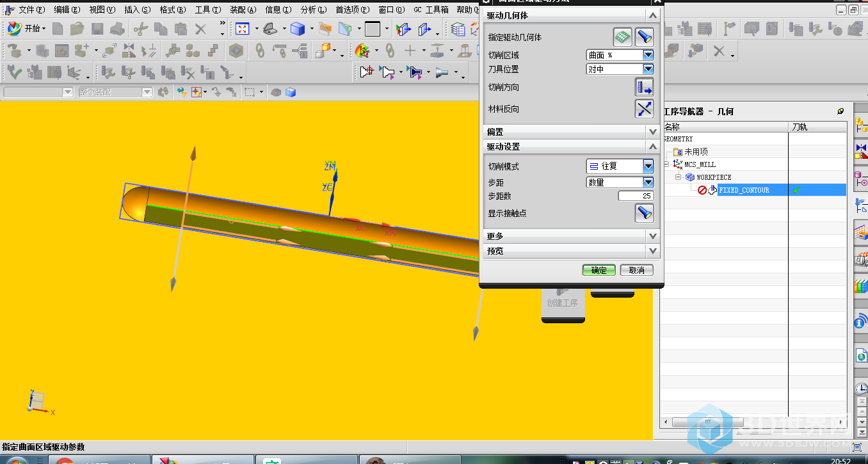Click the select drive surface grid icon
This screenshot has width=868, height=464.
[622, 36]
